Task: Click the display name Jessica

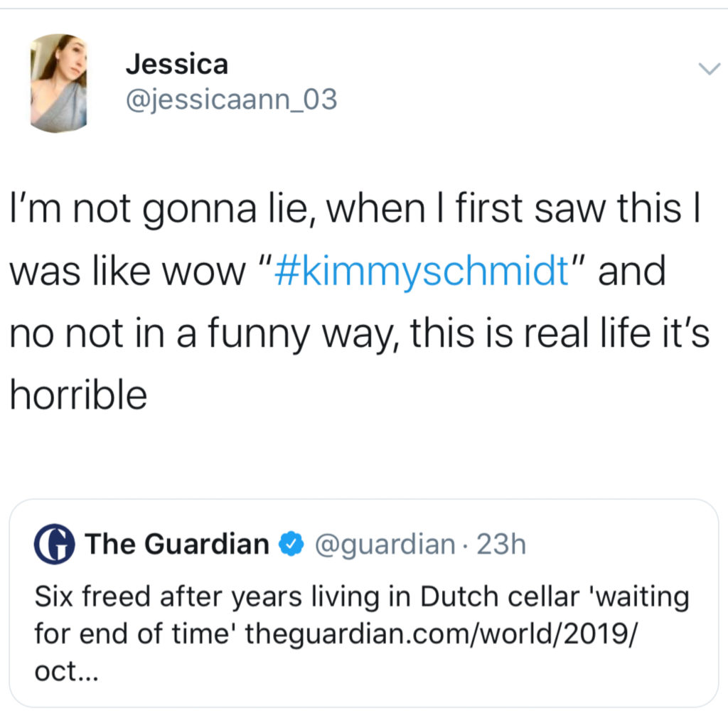Action: [x=177, y=63]
